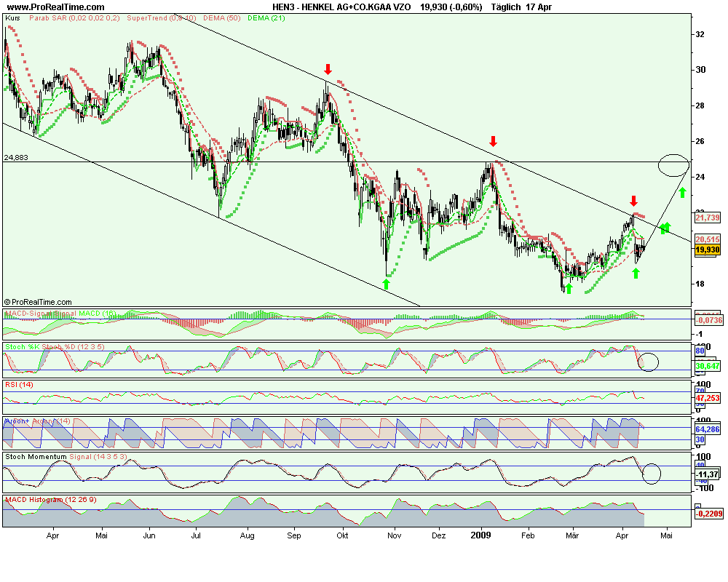Click the © ProRealTime.com copyright text
This screenshot has height=582, width=728.
click(38, 302)
